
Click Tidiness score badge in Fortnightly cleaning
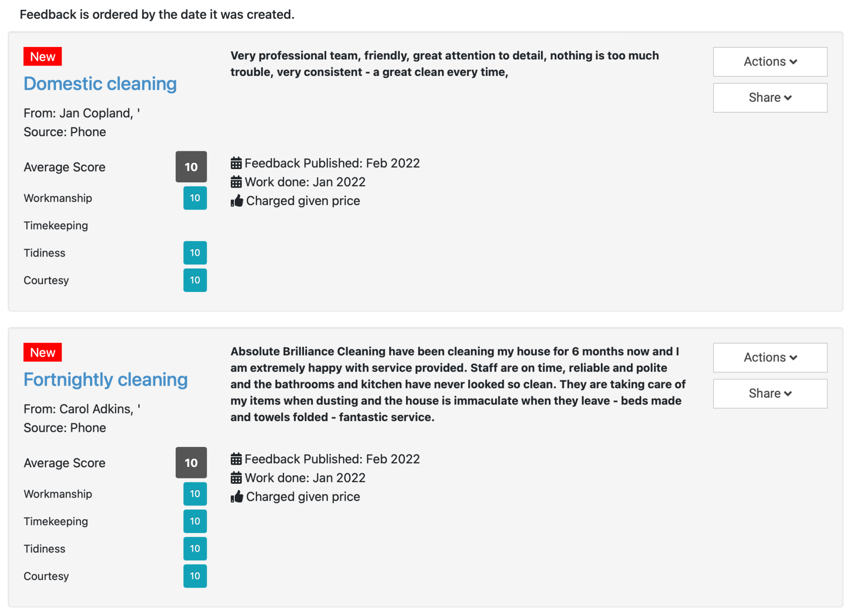195,549
